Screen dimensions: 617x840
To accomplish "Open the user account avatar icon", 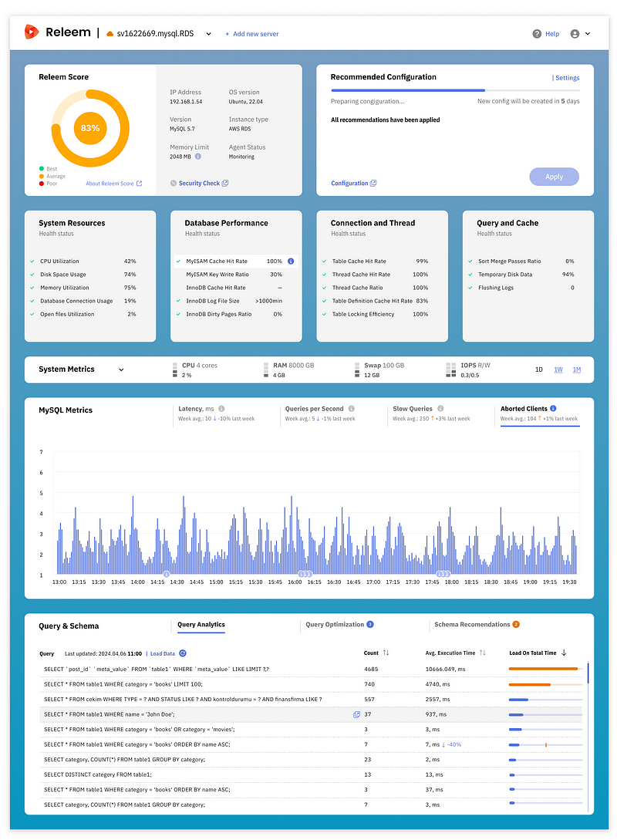I will click(575, 34).
